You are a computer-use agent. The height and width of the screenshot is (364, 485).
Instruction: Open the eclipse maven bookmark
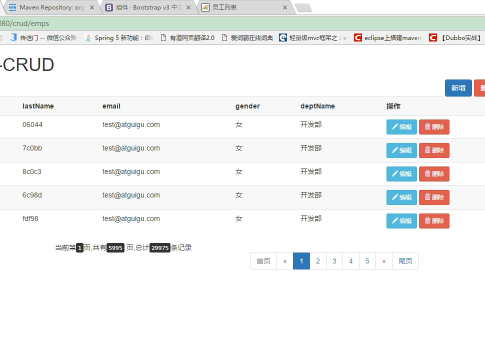388,38
